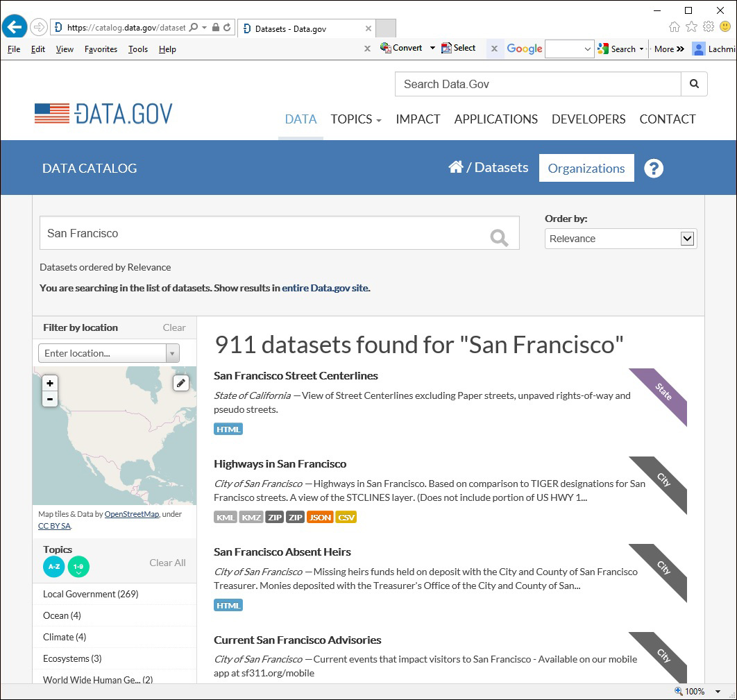Open the DEVELOPERS navigation link
This screenshot has height=700, width=737.
tap(588, 119)
